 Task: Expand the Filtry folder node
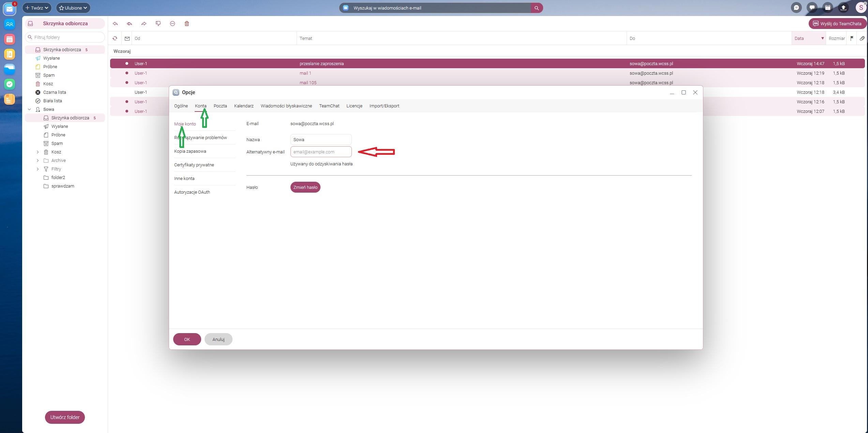click(x=38, y=169)
